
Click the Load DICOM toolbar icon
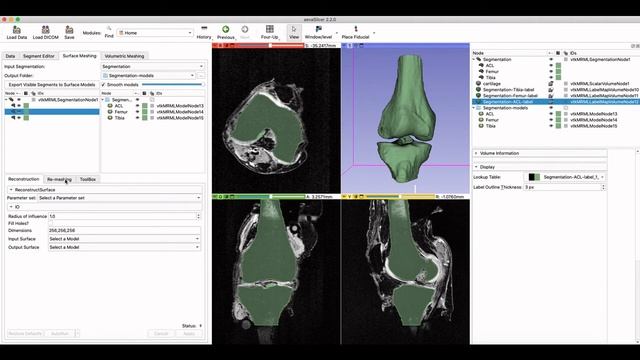[45, 29]
